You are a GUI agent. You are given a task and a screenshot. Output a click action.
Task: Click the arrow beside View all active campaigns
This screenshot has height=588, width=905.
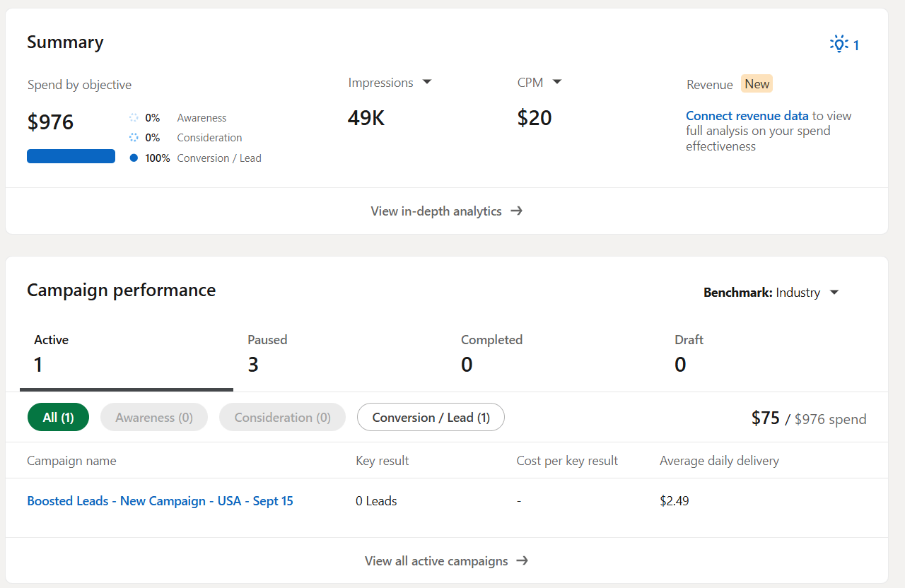522,560
